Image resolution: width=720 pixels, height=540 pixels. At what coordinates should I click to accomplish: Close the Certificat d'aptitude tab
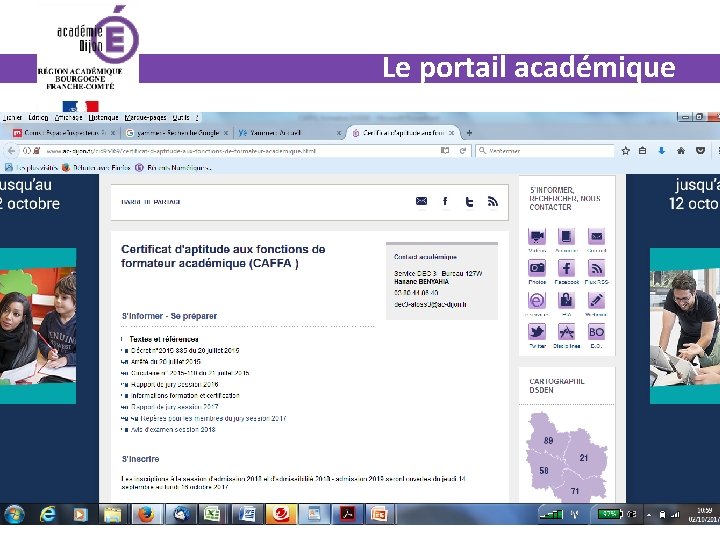(x=451, y=133)
